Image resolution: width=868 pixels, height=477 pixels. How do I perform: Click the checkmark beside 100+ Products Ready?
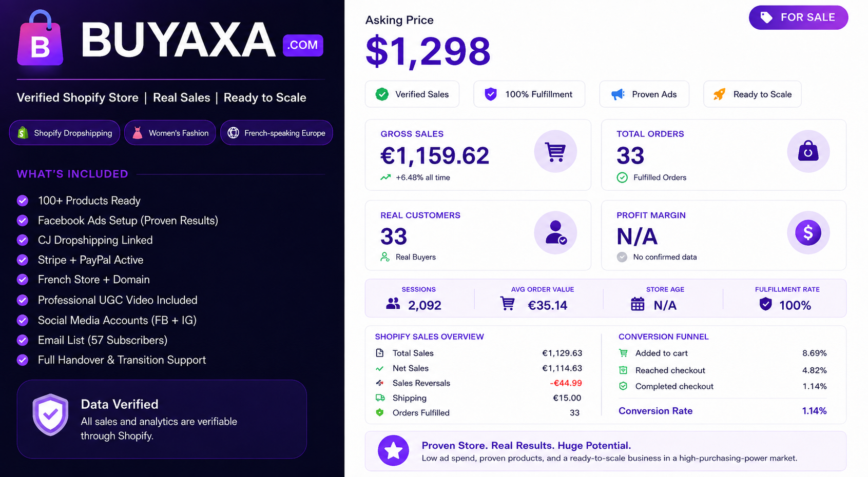[23, 201]
